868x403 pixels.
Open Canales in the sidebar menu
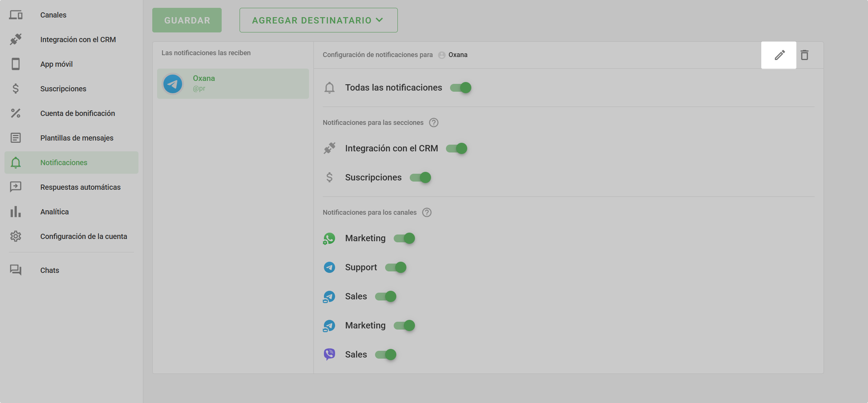[71, 15]
